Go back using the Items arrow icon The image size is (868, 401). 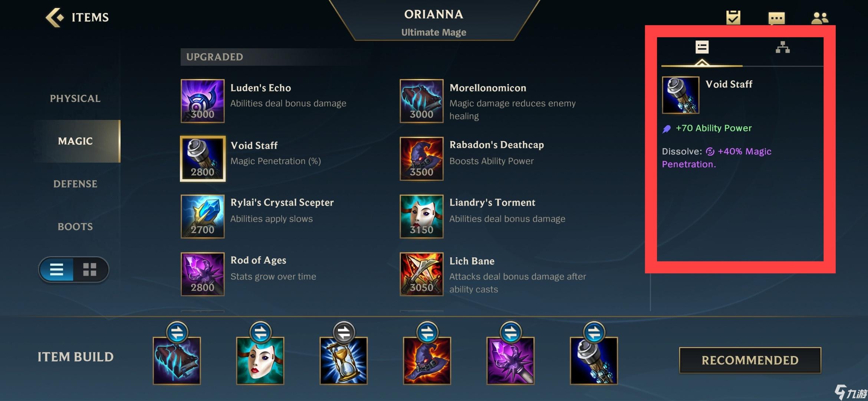[x=55, y=17]
